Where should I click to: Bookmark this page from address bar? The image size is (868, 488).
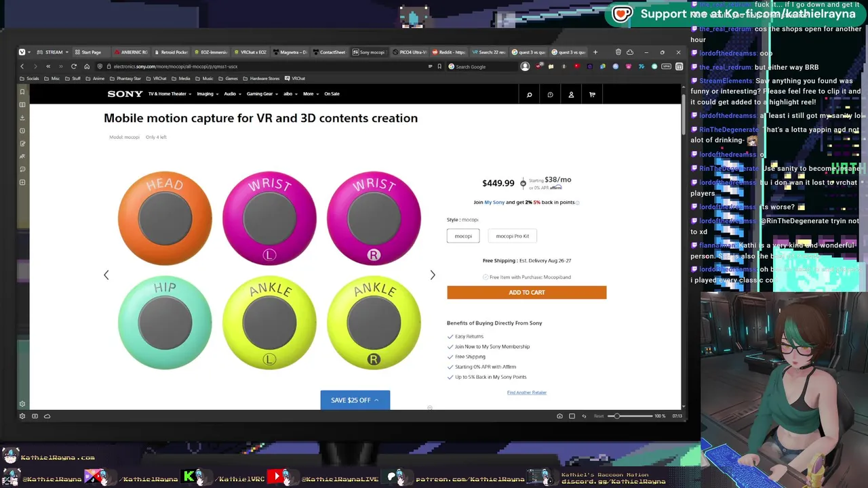tap(439, 66)
